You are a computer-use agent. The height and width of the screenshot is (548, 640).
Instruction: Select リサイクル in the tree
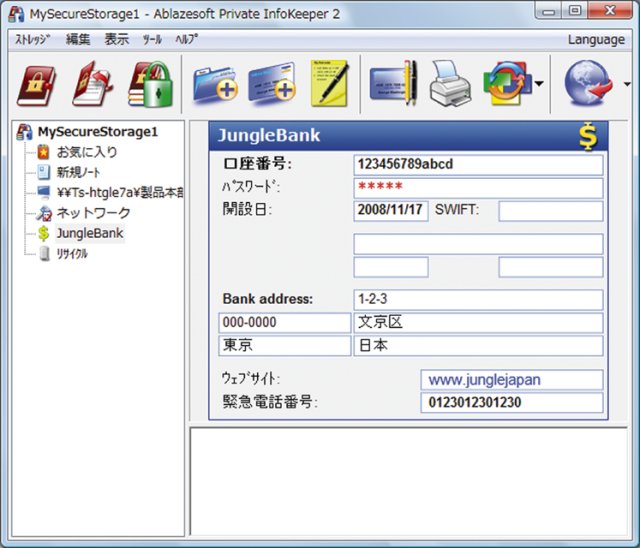point(72,254)
